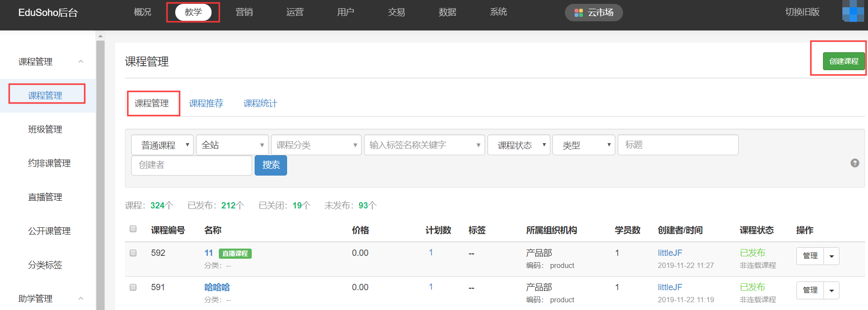Toggle the select-all courses checkbox
The image size is (868, 310).
click(x=133, y=229)
